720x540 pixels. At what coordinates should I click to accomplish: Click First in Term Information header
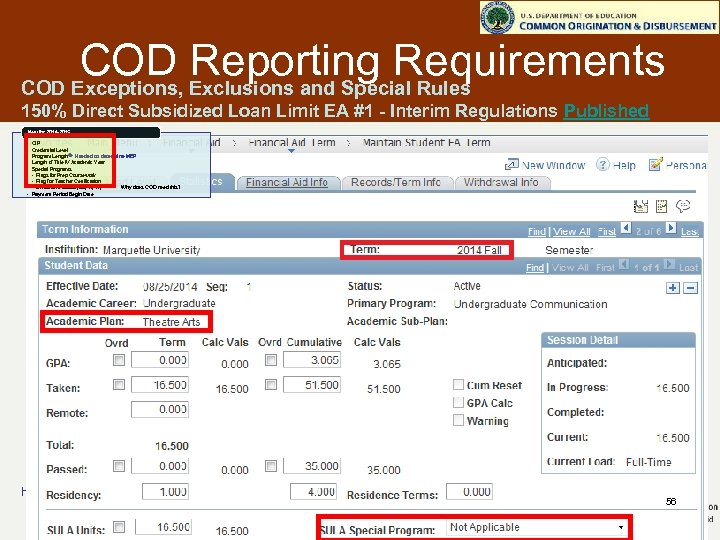[x=607, y=231]
